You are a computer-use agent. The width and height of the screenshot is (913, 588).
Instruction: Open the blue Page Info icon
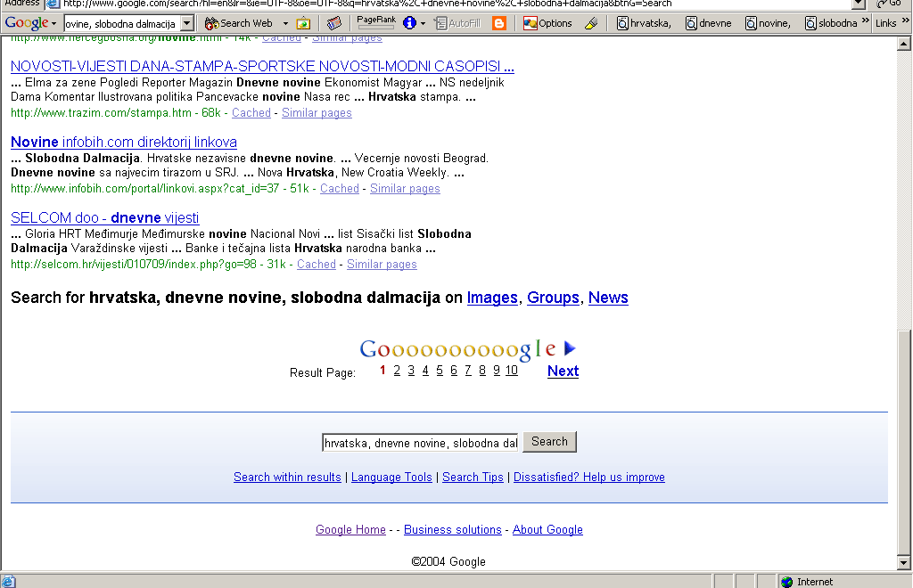pyautogui.click(x=409, y=23)
